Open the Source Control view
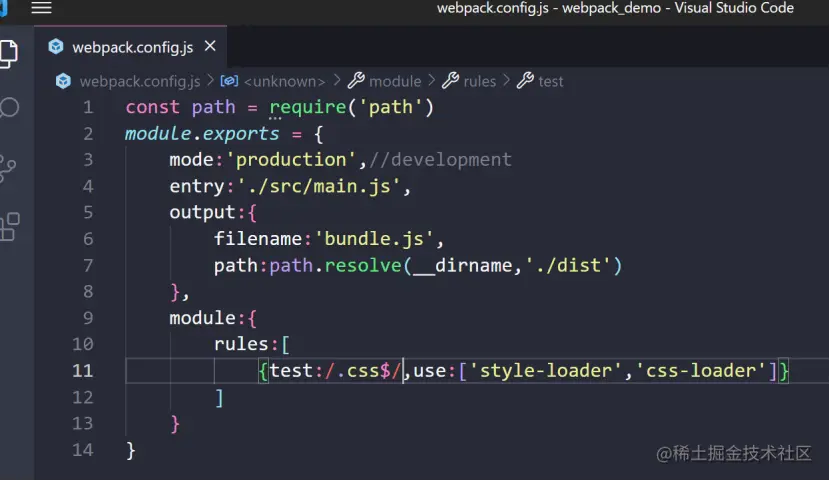 pyautogui.click(x=7, y=169)
